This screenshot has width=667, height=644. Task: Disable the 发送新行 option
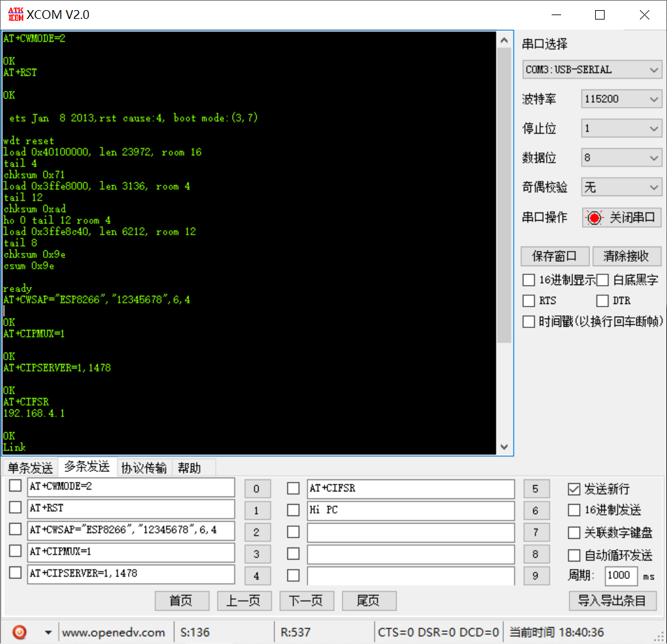[574, 489]
